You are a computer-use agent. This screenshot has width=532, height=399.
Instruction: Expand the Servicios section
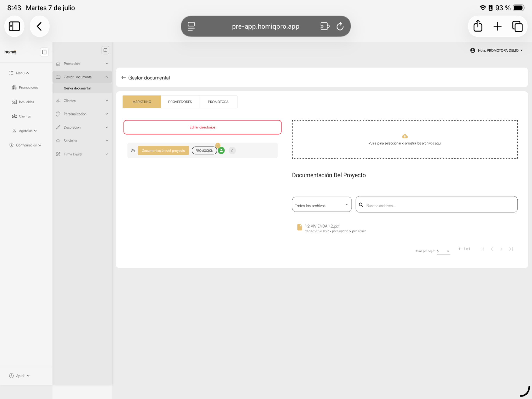tap(82, 141)
